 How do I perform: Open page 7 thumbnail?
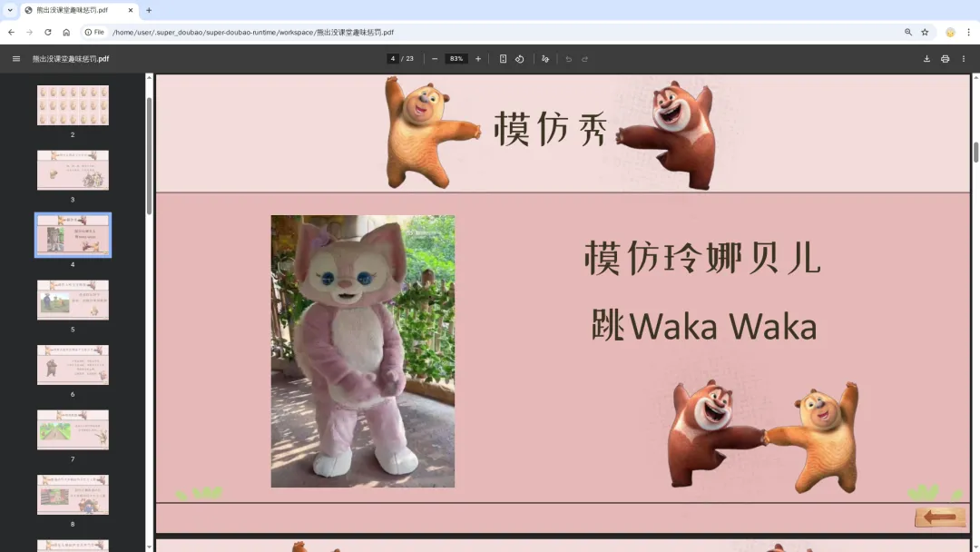[x=73, y=430]
